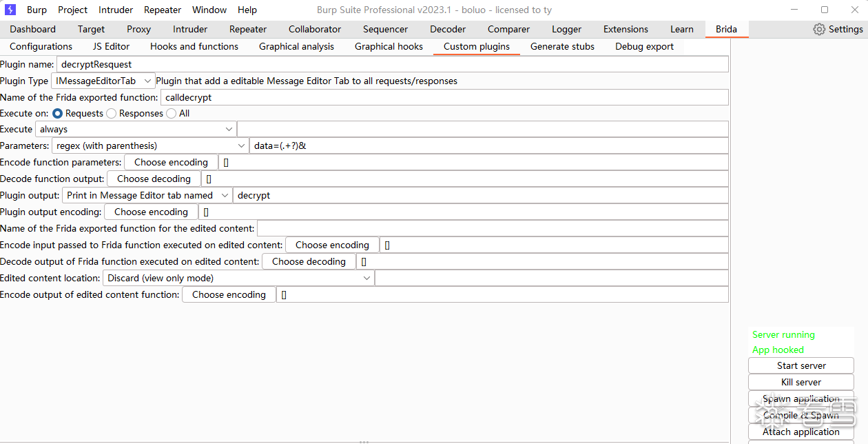
Task: Switch to the Decoder tab
Action: [448, 29]
